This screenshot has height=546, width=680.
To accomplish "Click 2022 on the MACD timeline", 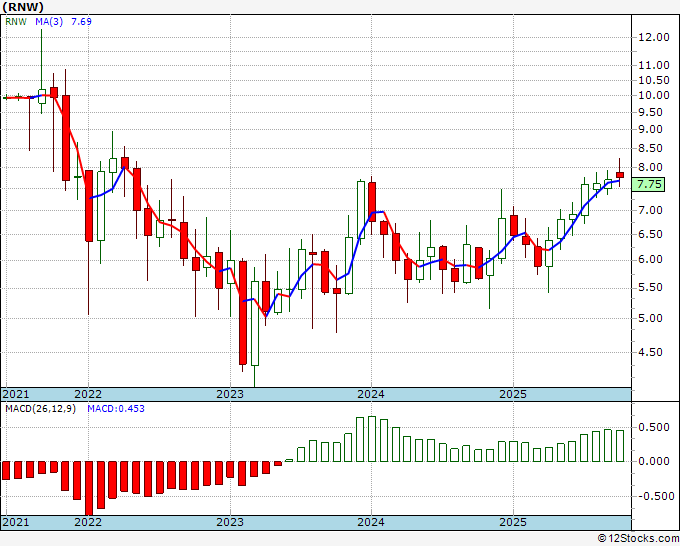I will 88,522.
